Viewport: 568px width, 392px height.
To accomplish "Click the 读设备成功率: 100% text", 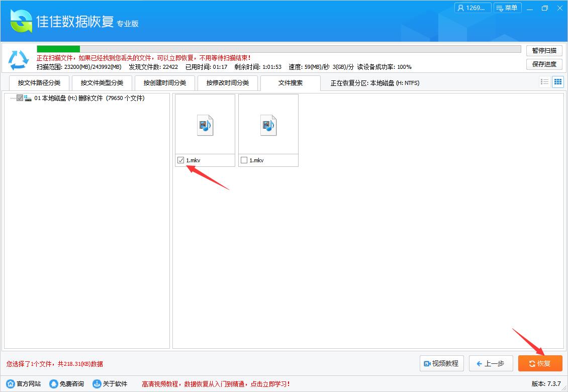I will click(x=385, y=67).
